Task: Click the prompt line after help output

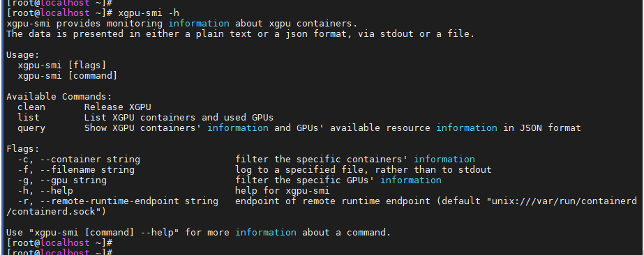Action: [x=59, y=242]
